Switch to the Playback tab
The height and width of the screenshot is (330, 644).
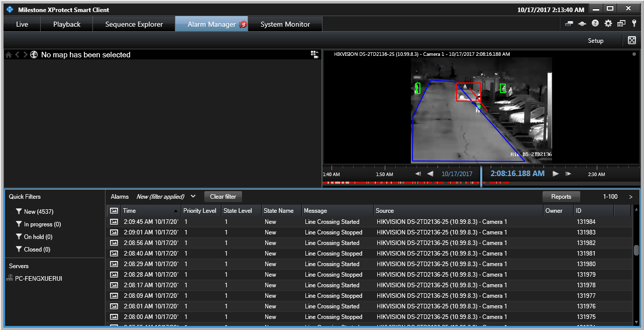click(x=67, y=24)
